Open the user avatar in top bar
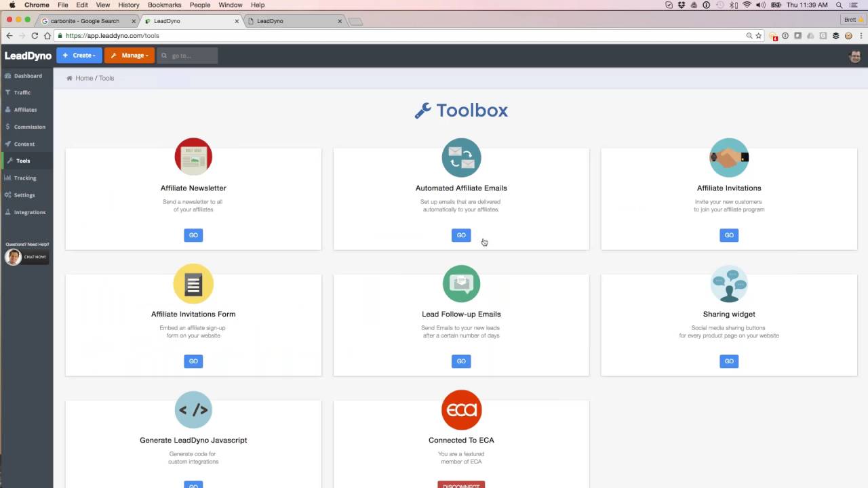Image resolution: width=868 pixels, height=488 pixels. tap(854, 56)
